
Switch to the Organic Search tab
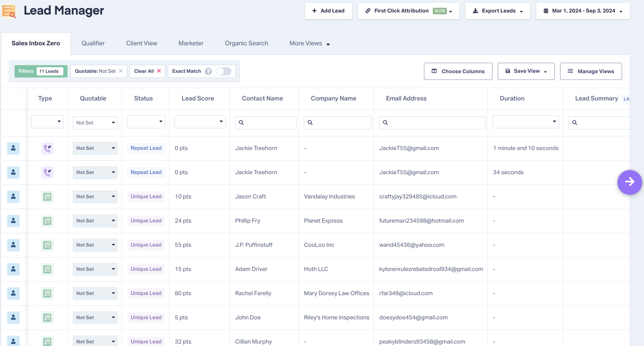(x=247, y=43)
